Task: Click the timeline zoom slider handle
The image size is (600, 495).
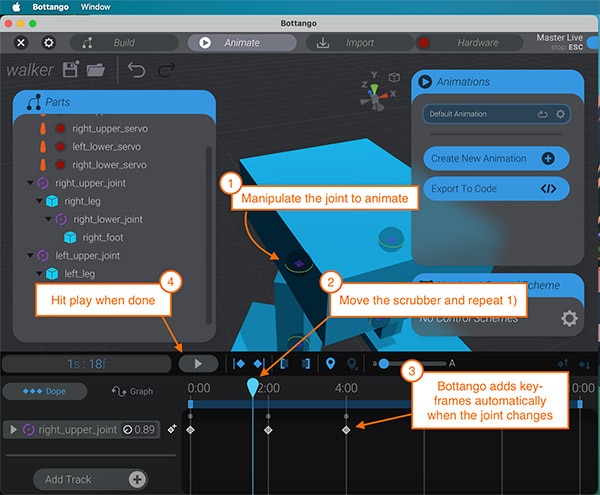Action: tap(383, 364)
